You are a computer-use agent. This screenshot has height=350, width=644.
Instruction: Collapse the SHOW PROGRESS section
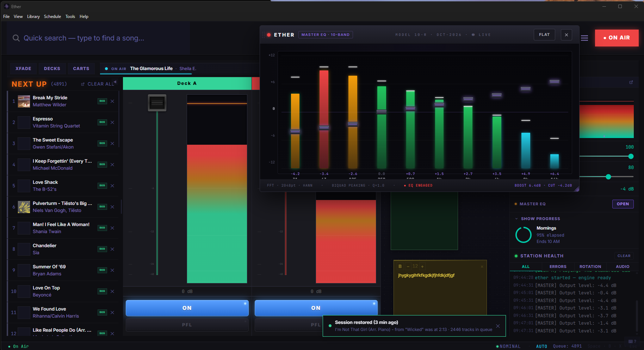point(516,218)
